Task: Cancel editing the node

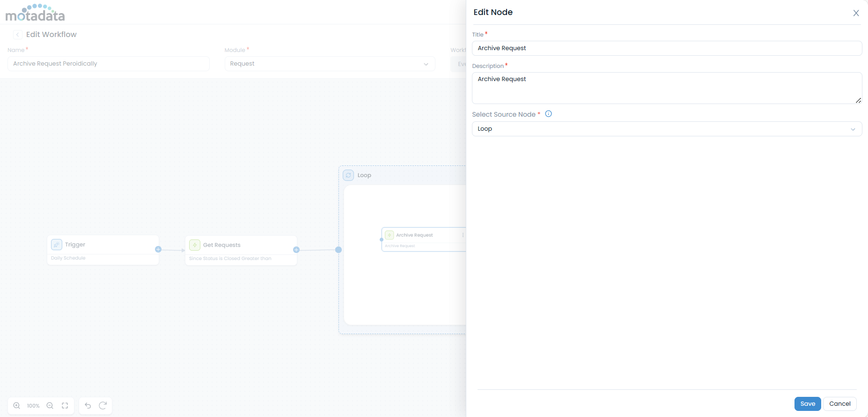Action: click(839, 404)
